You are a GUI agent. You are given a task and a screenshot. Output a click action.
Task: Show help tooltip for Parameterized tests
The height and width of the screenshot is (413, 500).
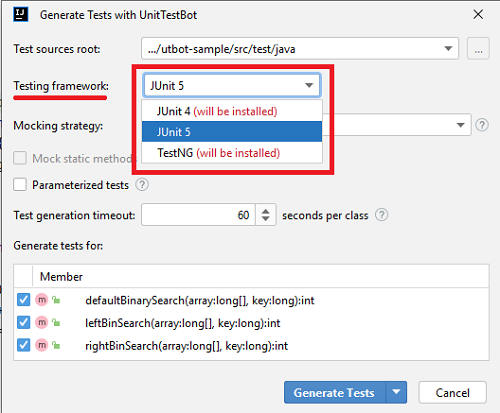click(x=142, y=184)
